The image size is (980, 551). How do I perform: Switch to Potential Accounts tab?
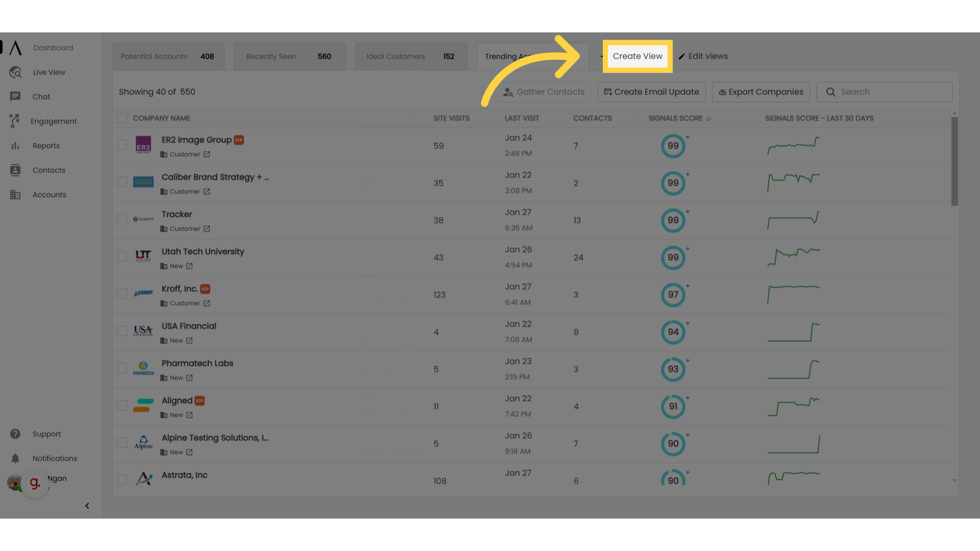pos(168,57)
